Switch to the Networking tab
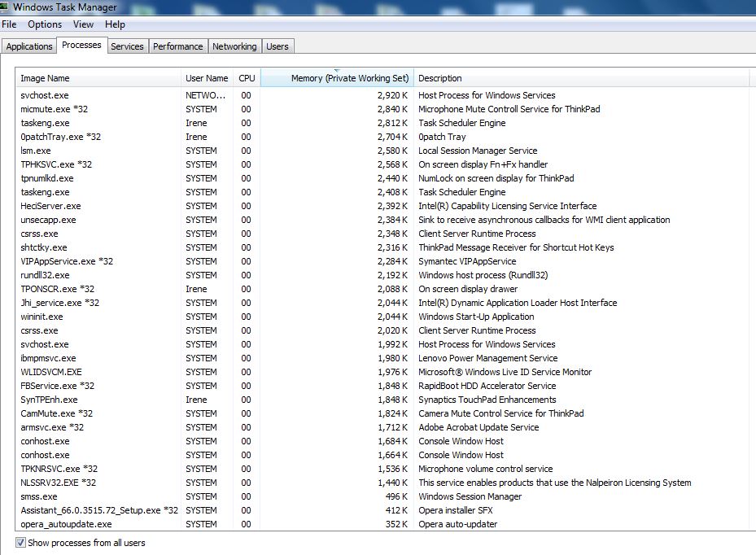 point(234,46)
